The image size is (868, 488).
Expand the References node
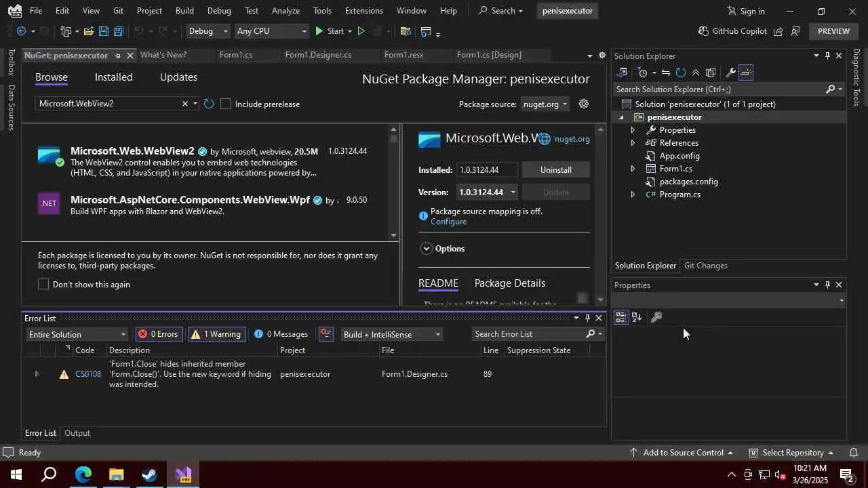point(633,143)
